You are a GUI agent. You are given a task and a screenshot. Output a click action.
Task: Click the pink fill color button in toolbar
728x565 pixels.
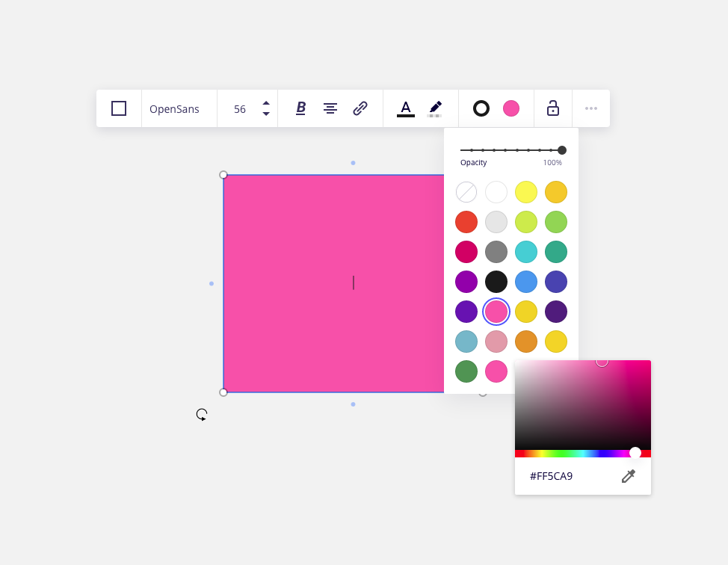[x=511, y=108]
